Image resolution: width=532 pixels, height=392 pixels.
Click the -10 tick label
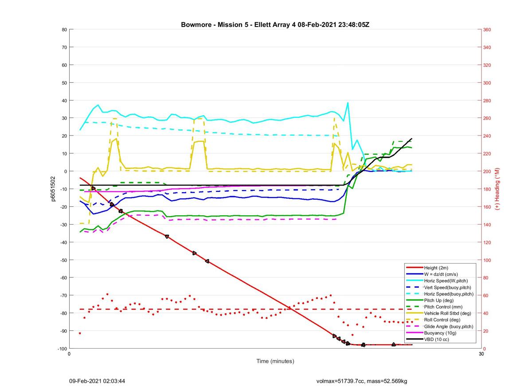[x=63, y=189]
